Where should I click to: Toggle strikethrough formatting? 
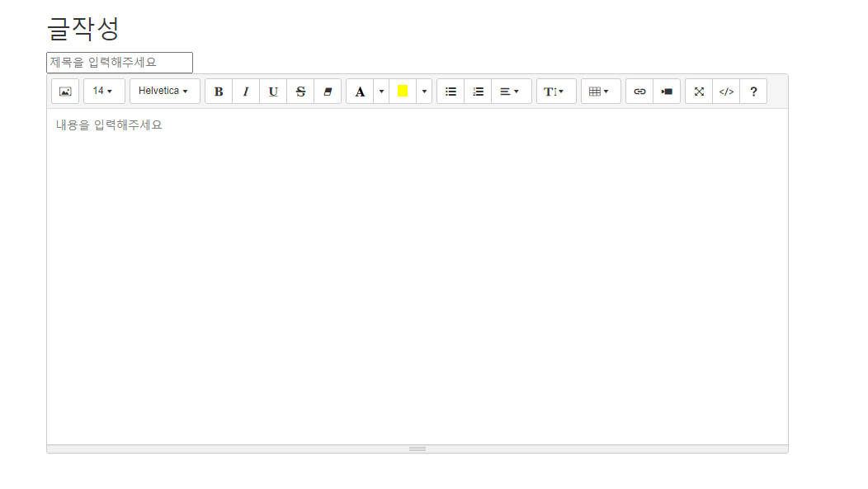tap(300, 92)
